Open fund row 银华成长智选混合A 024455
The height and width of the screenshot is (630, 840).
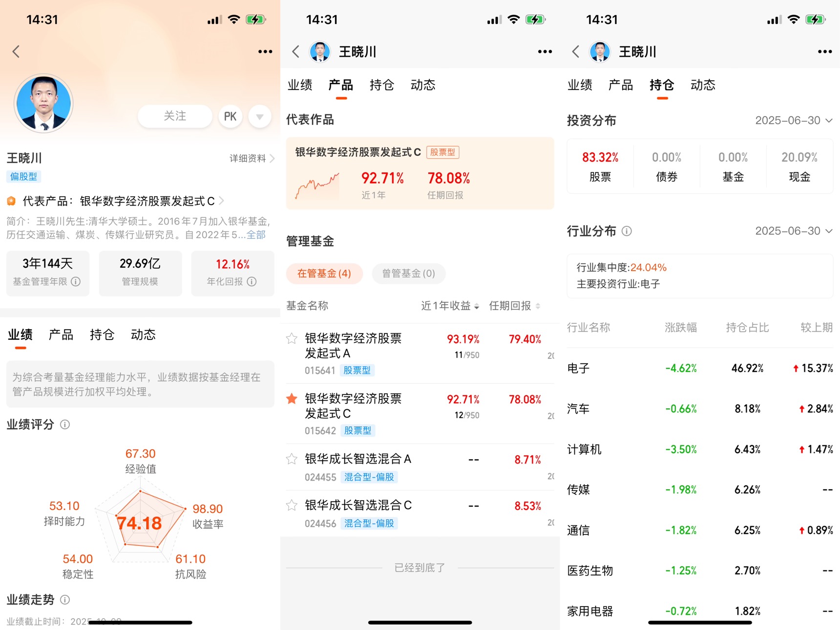[x=420, y=467]
